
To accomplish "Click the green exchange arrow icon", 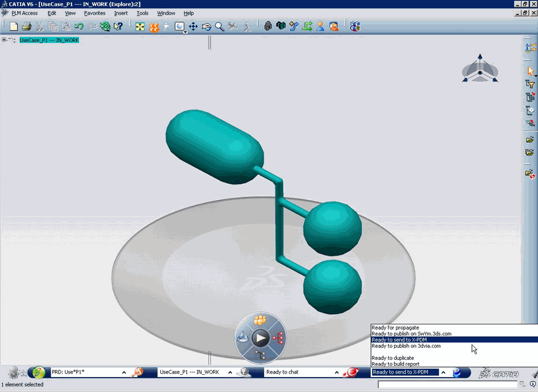I will point(307,26).
